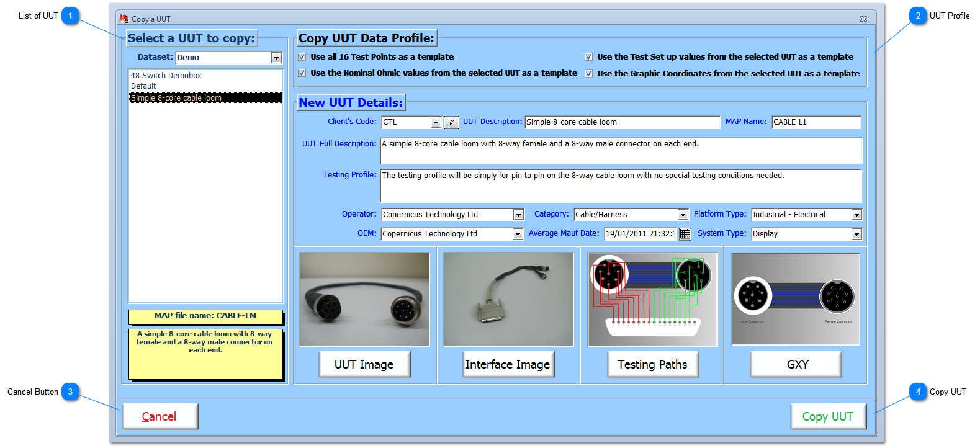This screenshot has height=448, width=980.
Task: Toggle 'Use the Graphic Coordinates' checkbox
Action: 588,73
